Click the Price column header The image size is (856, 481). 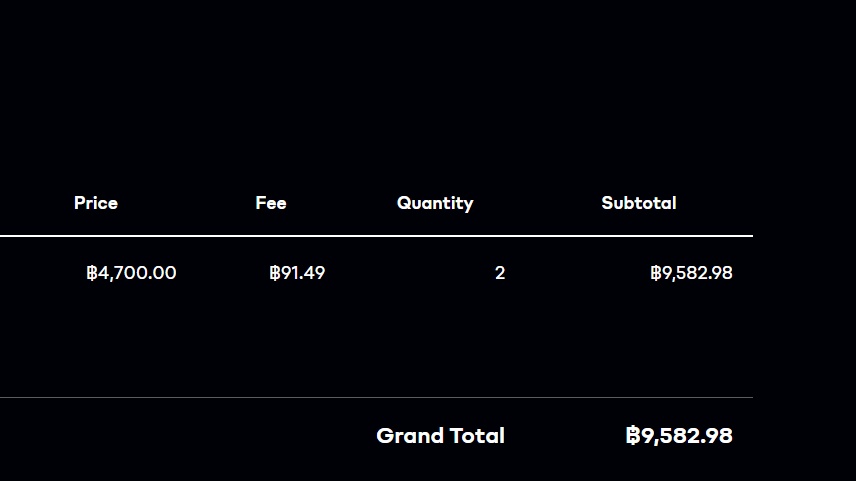click(x=96, y=203)
